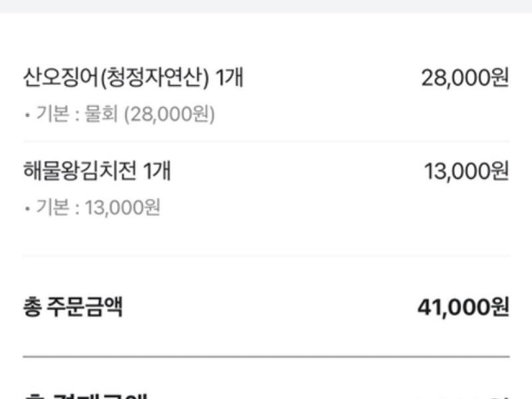Tap the 기본 : 13,000원 option text

(x=92, y=207)
